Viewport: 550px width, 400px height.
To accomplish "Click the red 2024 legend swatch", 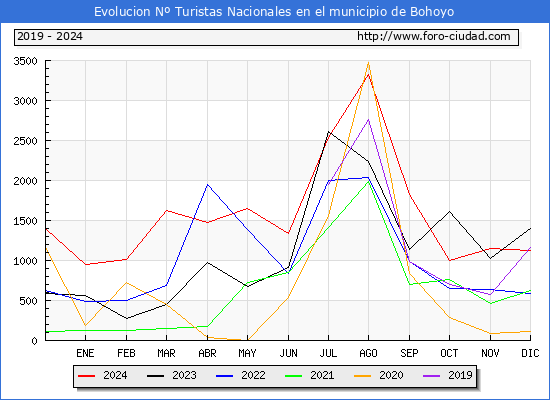I will coord(87,376).
